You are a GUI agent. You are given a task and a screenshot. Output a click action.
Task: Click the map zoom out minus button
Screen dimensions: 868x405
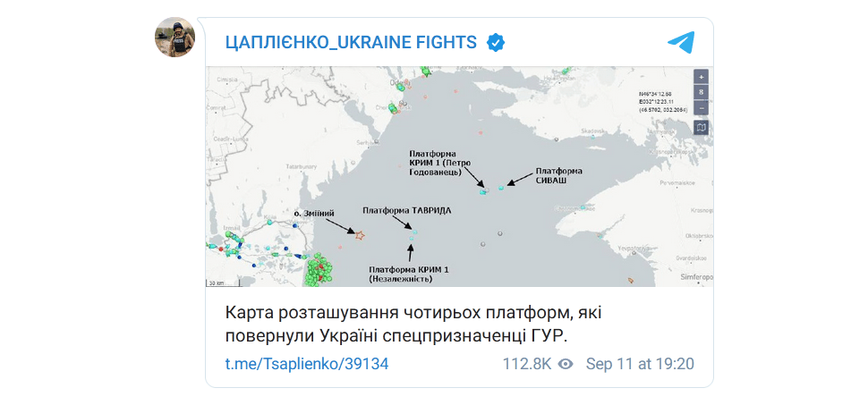pyautogui.click(x=701, y=108)
